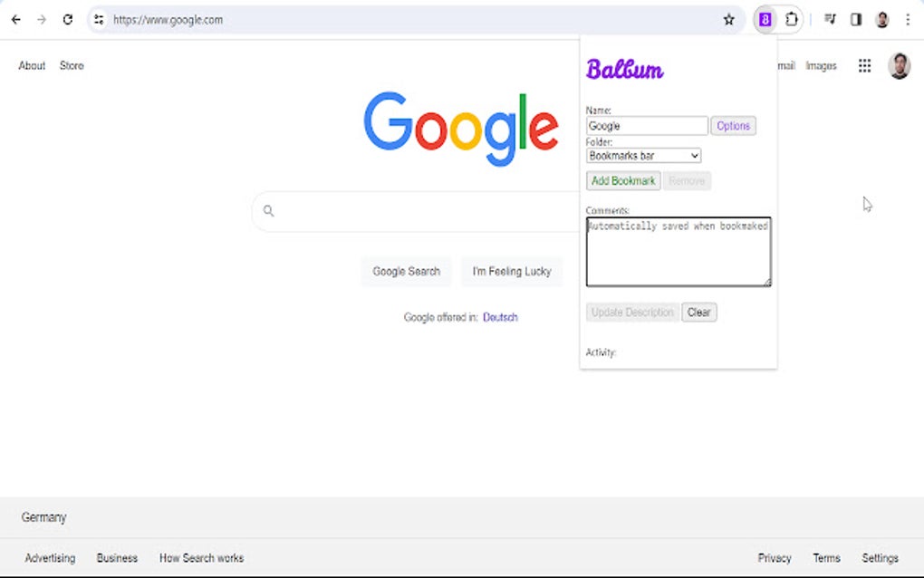
Task: Open the Terms footer link
Action: 826,558
